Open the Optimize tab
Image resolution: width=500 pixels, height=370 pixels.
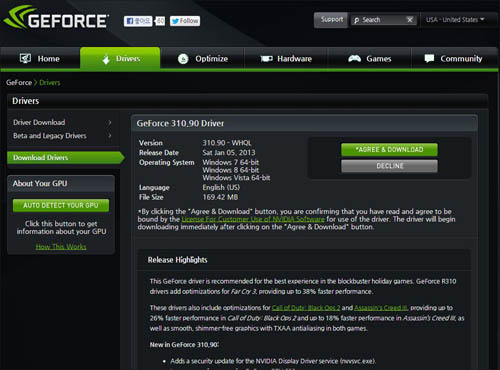tap(202, 59)
